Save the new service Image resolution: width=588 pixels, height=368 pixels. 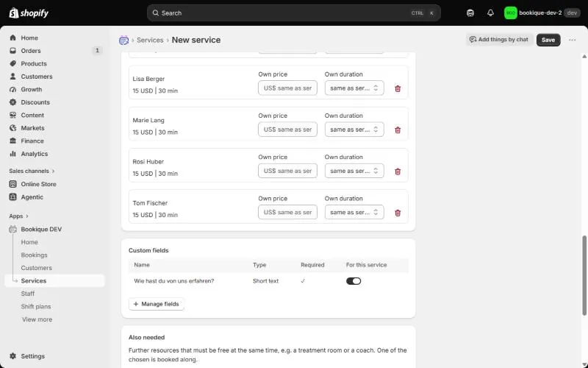[548, 40]
